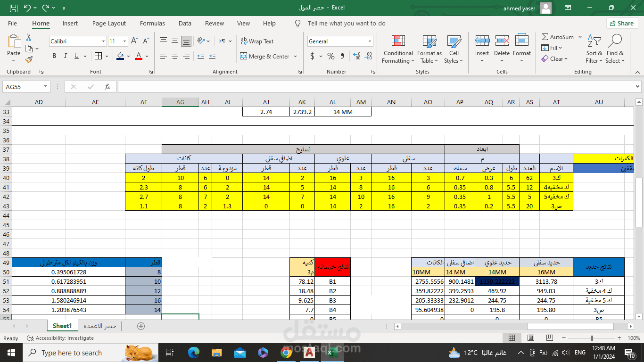This screenshot has width=644, height=362.
Task: Apply Percent Style
Action: (x=331, y=56)
